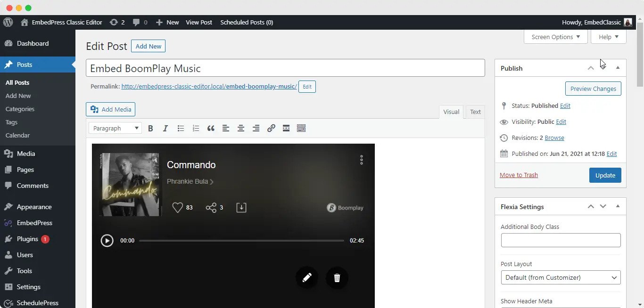Move Flexia Settings box down
This screenshot has height=308, width=644.
(603, 206)
